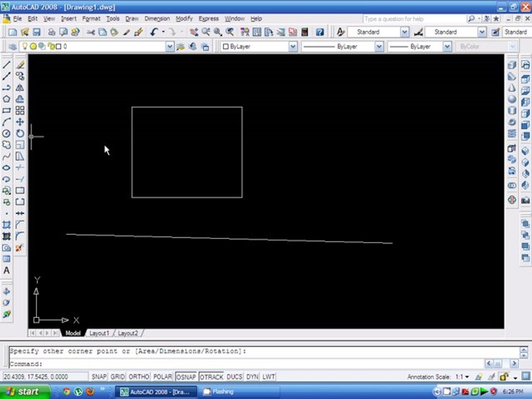Expand the ByLayer lineweight dropdown
Image resolution: width=532 pixels, height=399 pixels.
point(447,47)
